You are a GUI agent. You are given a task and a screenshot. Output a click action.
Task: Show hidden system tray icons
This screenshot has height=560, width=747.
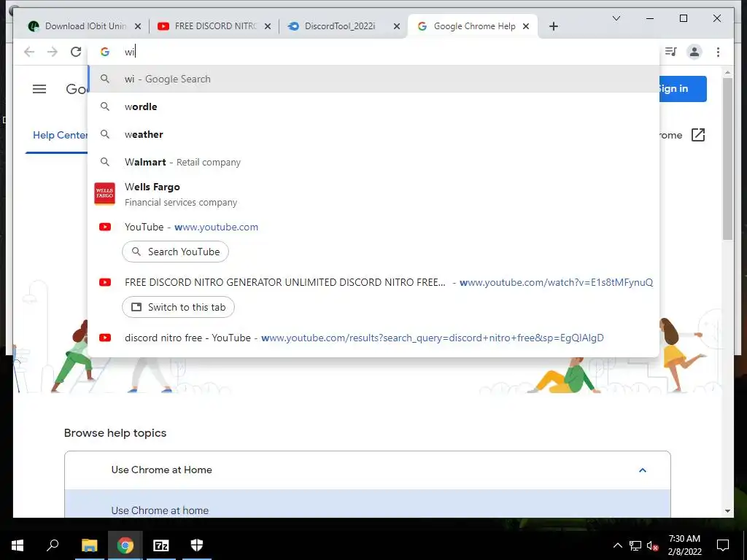click(x=617, y=545)
